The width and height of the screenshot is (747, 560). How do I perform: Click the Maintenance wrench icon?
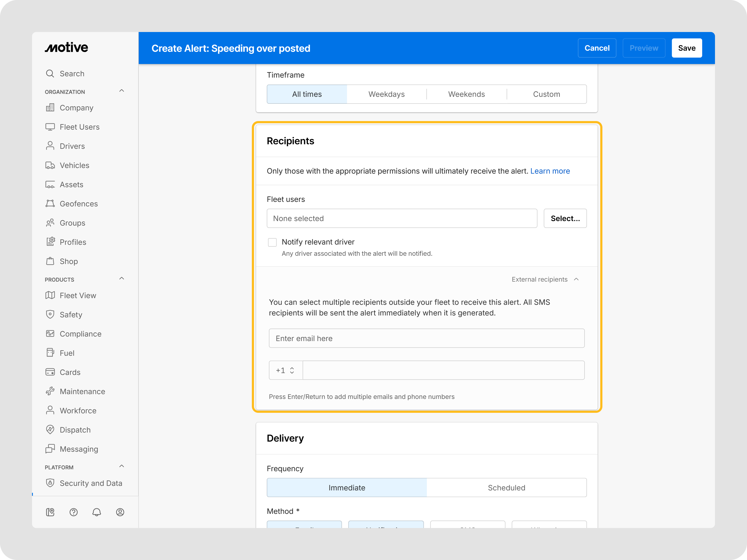pyautogui.click(x=50, y=391)
